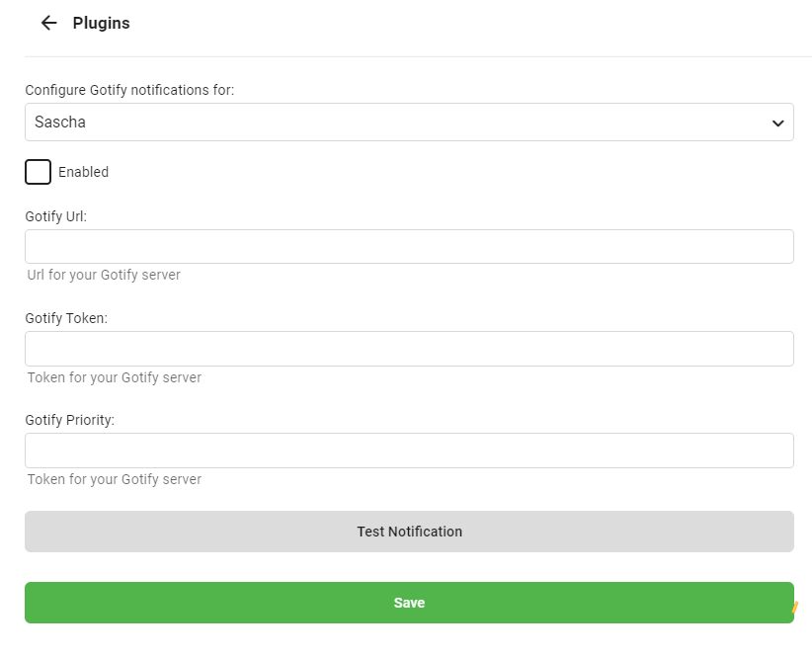Click the yellow mark beside the Save button
Screen dimensions: 812x657
pyautogui.click(x=795, y=608)
